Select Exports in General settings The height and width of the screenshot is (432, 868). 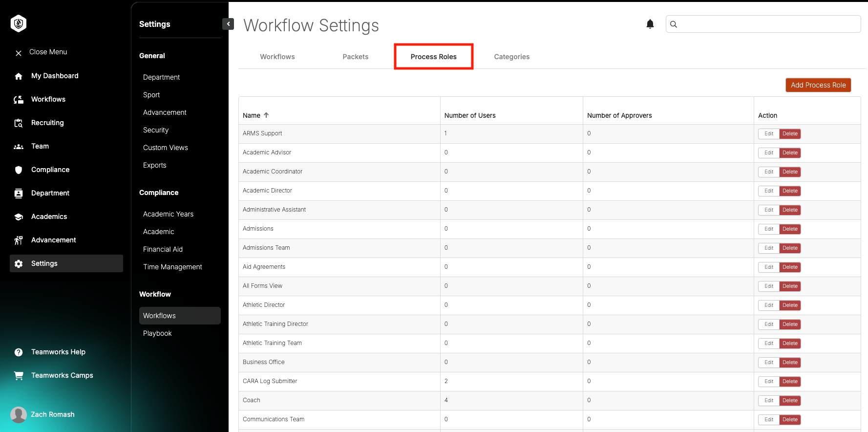coord(154,165)
